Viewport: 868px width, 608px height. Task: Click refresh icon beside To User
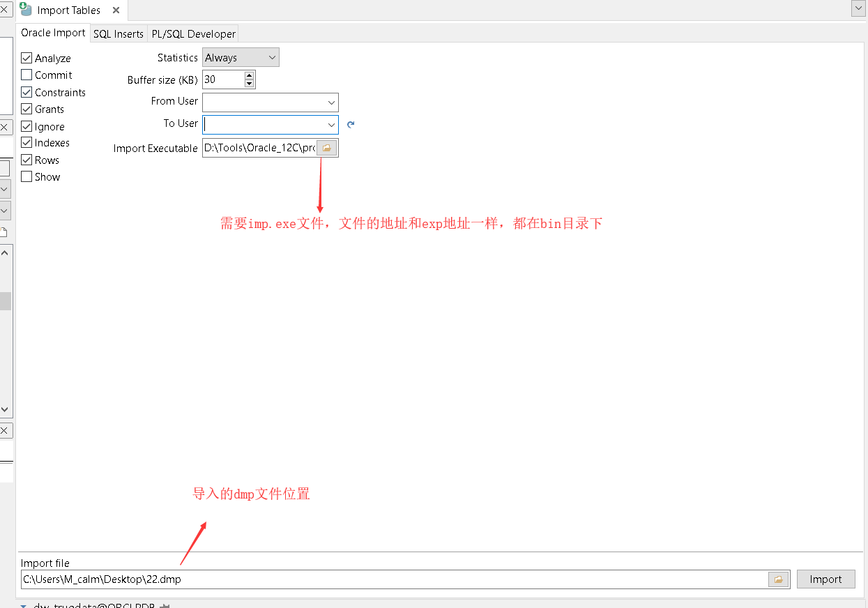coord(351,124)
